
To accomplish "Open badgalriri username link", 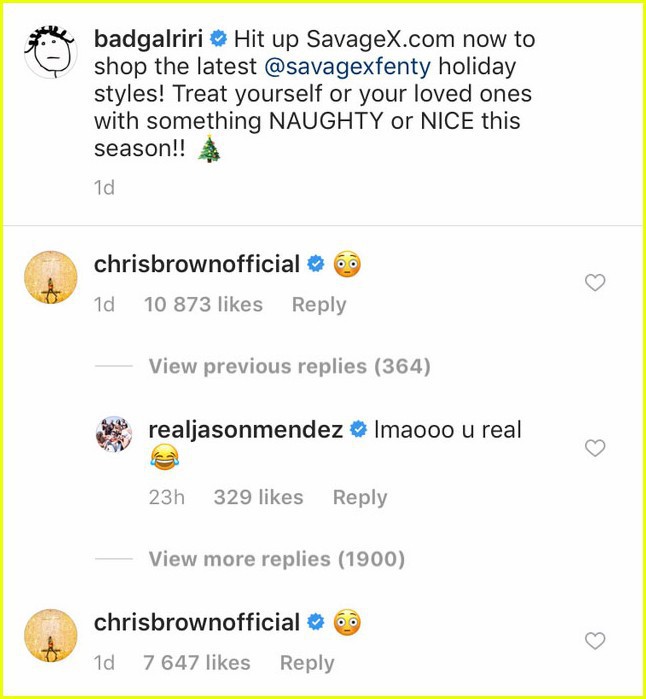I will pyautogui.click(x=148, y=39).
